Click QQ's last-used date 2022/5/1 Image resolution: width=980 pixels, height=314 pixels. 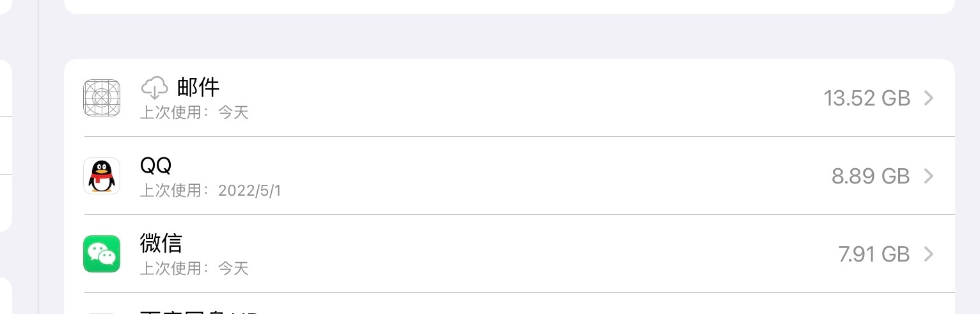(x=249, y=191)
